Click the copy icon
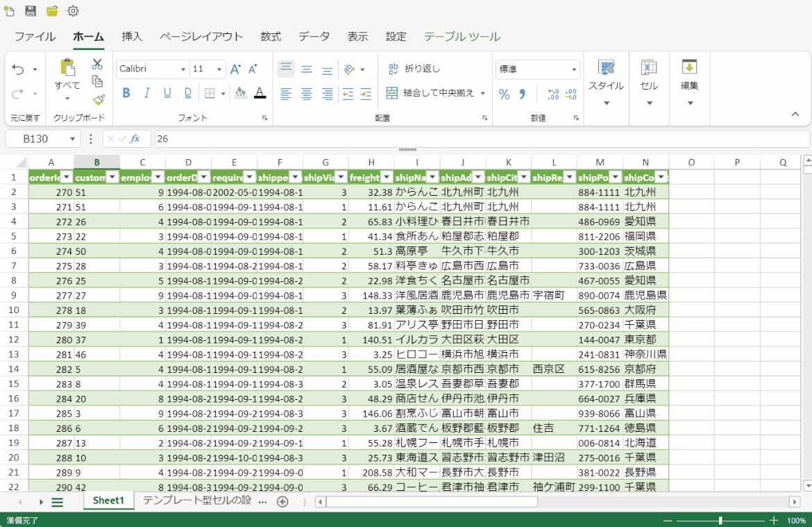Image resolution: width=812 pixels, height=527 pixels. [97, 81]
